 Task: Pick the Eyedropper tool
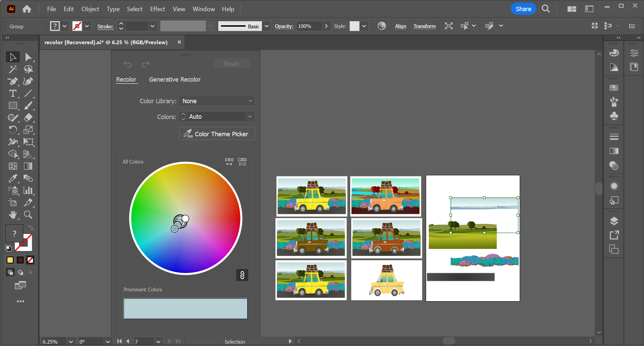(13, 178)
